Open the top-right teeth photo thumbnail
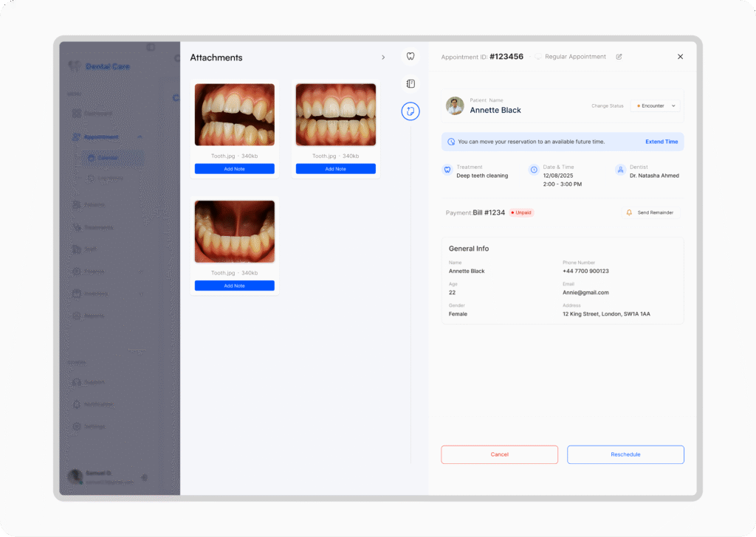 pyautogui.click(x=335, y=114)
